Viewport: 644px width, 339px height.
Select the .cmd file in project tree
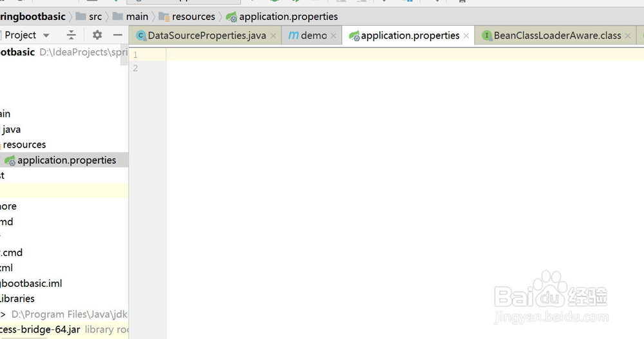point(12,253)
